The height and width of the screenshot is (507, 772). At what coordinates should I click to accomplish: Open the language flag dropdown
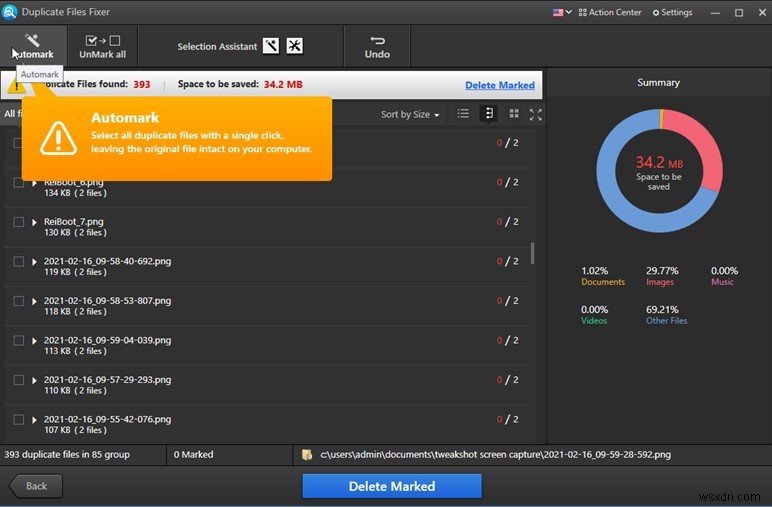[562, 12]
